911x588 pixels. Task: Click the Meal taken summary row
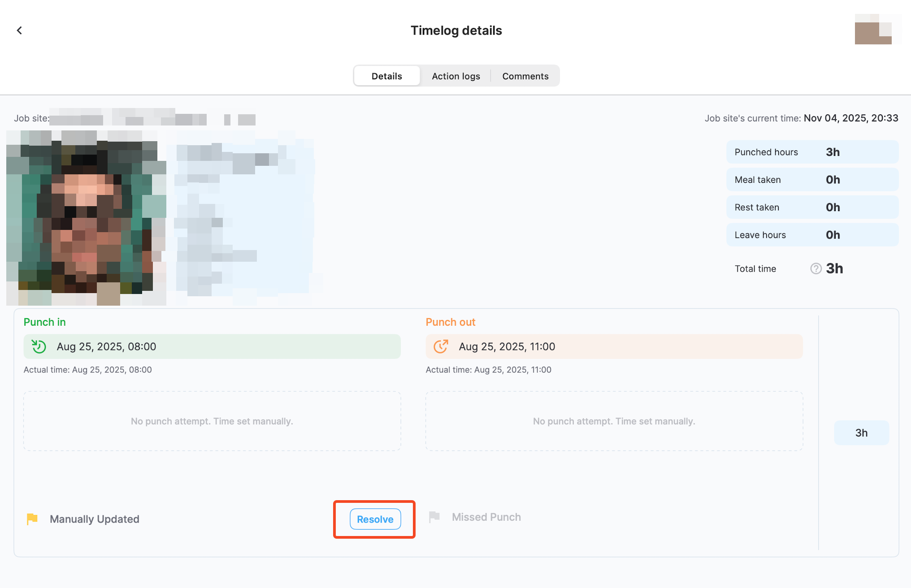812,180
